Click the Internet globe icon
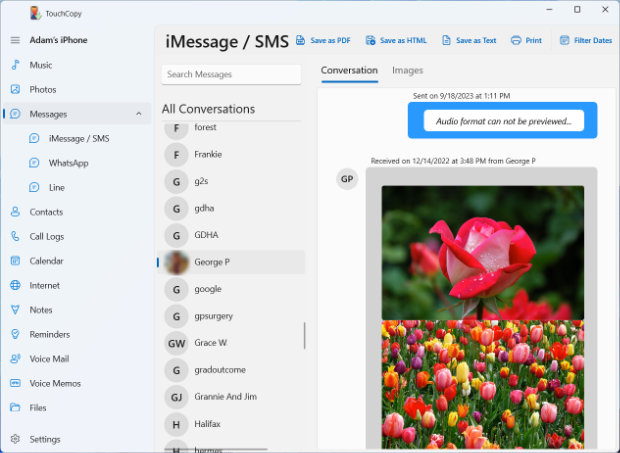The image size is (620, 453). tap(15, 285)
